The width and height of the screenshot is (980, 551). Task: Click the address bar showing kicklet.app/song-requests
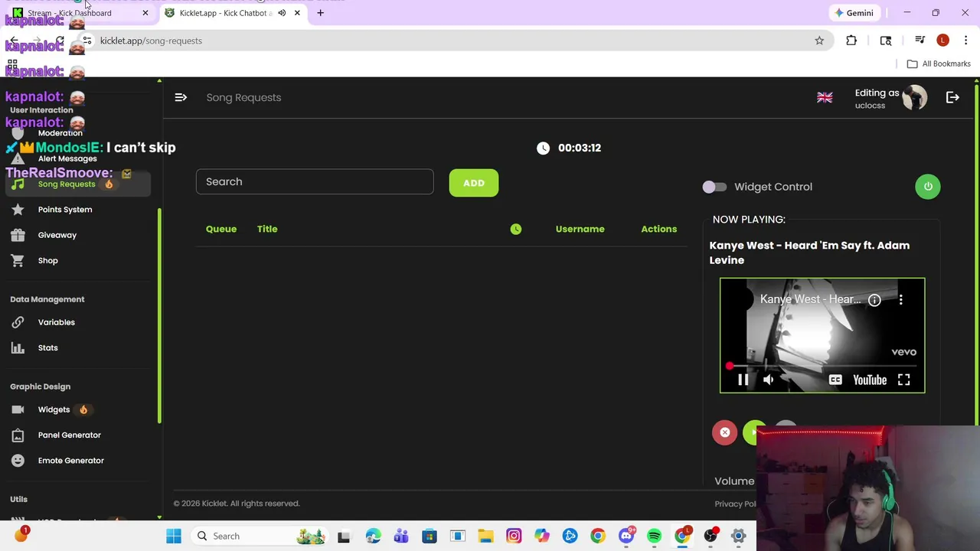point(452,41)
